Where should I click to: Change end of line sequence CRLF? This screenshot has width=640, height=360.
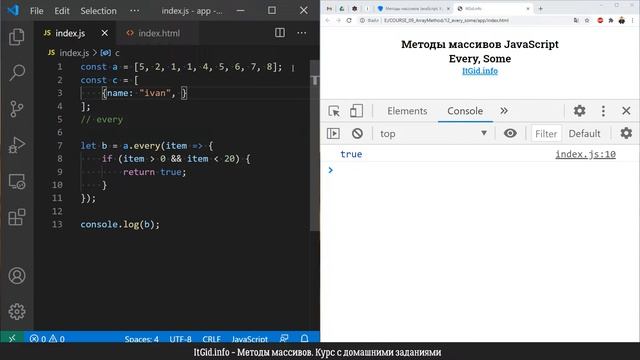pos(211,339)
